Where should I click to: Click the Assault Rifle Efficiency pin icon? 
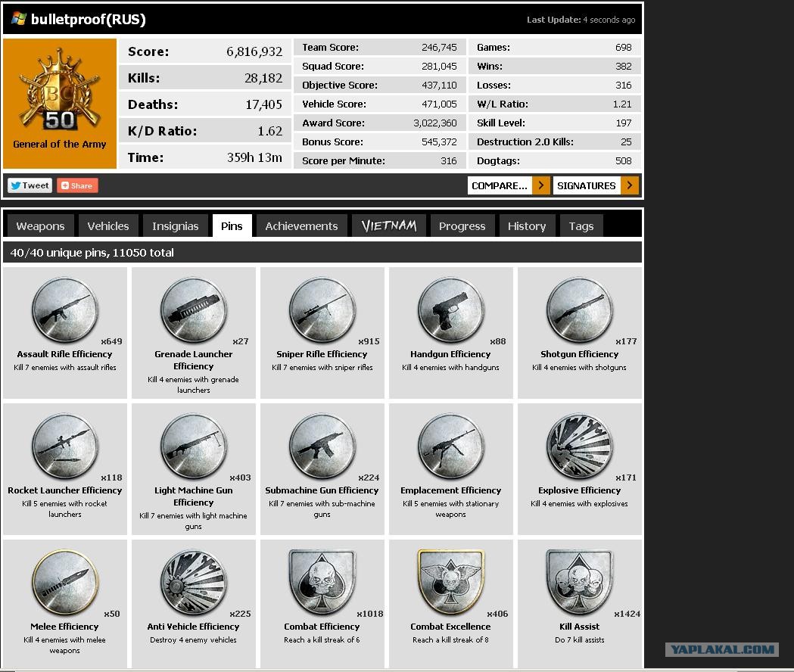tap(65, 310)
